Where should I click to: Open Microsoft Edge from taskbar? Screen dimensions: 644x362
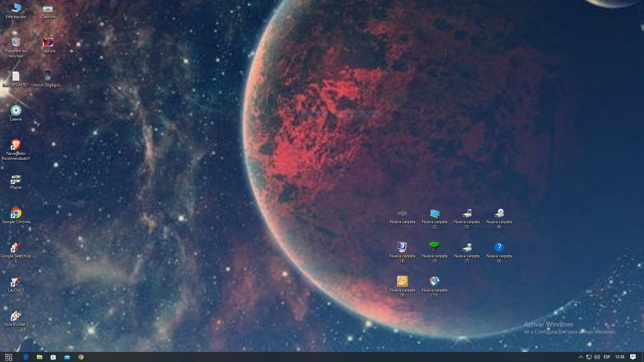tap(25, 357)
